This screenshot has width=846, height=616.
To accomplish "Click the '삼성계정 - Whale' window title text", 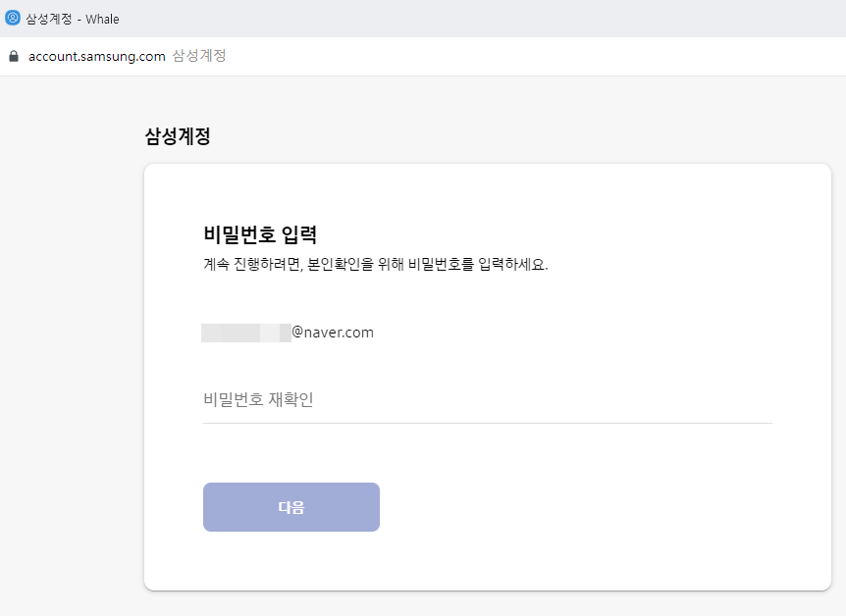I will tap(73, 19).
